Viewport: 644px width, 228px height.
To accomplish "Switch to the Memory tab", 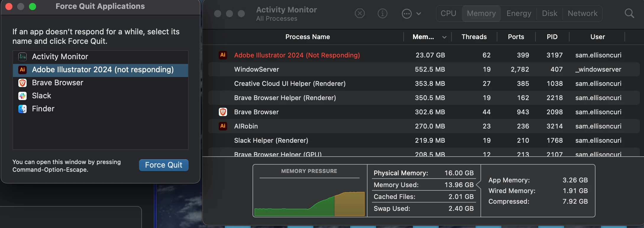I will coord(481,13).
